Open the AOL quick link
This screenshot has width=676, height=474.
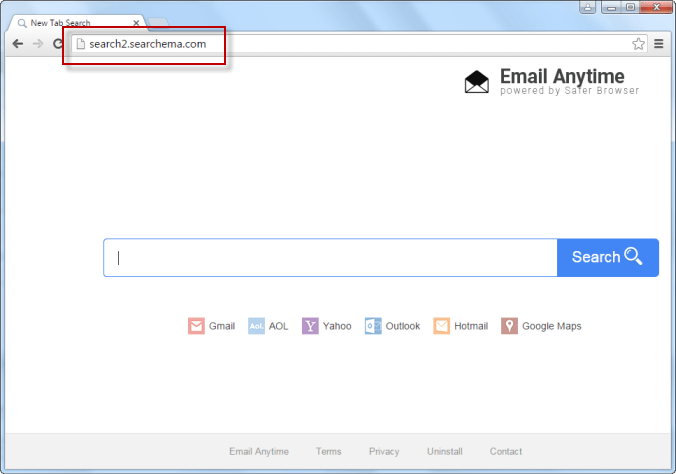(268, 326)
